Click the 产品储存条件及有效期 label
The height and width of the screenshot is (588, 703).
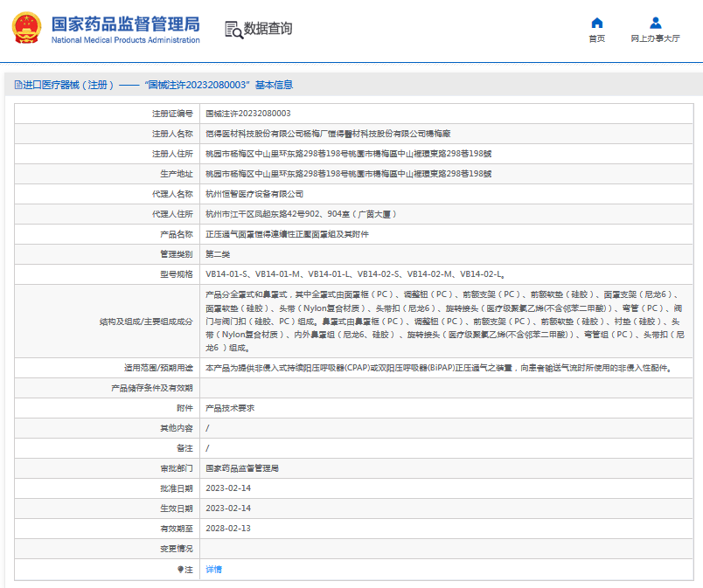[x=151, y=388]
